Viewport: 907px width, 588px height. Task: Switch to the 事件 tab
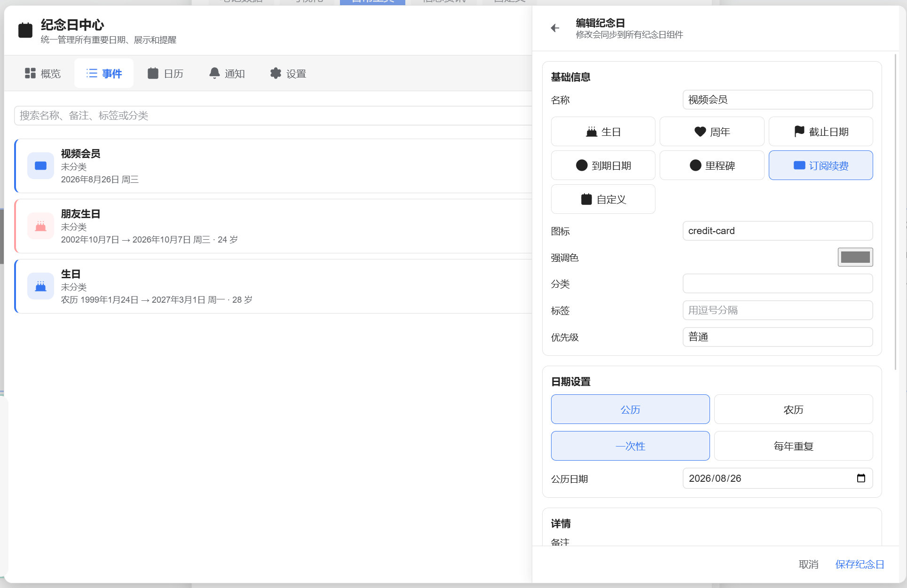pos(104,73)
